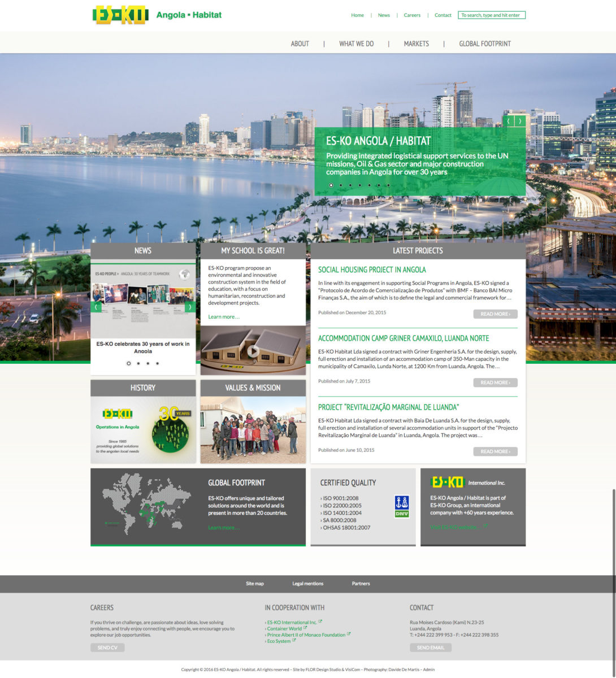
Task: Open Social Housing Project in Angola title
Action: pyautogui.click(x=372, y=270)
